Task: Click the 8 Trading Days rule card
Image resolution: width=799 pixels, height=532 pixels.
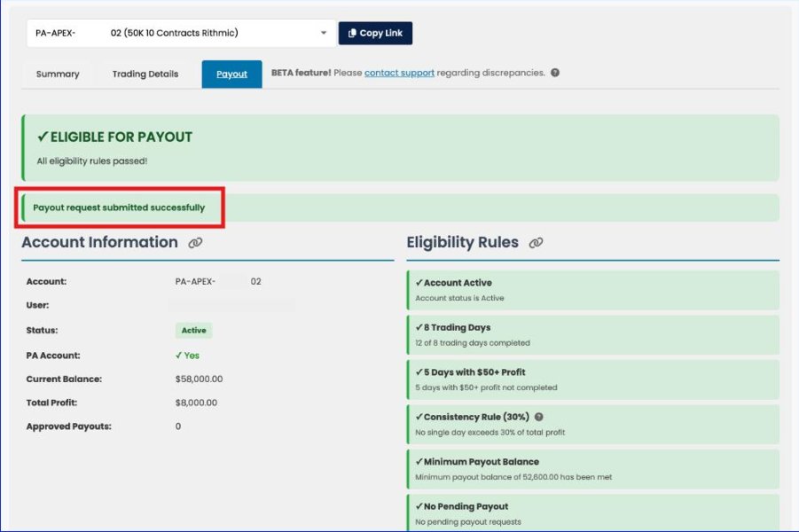Action: click(593, 335)
